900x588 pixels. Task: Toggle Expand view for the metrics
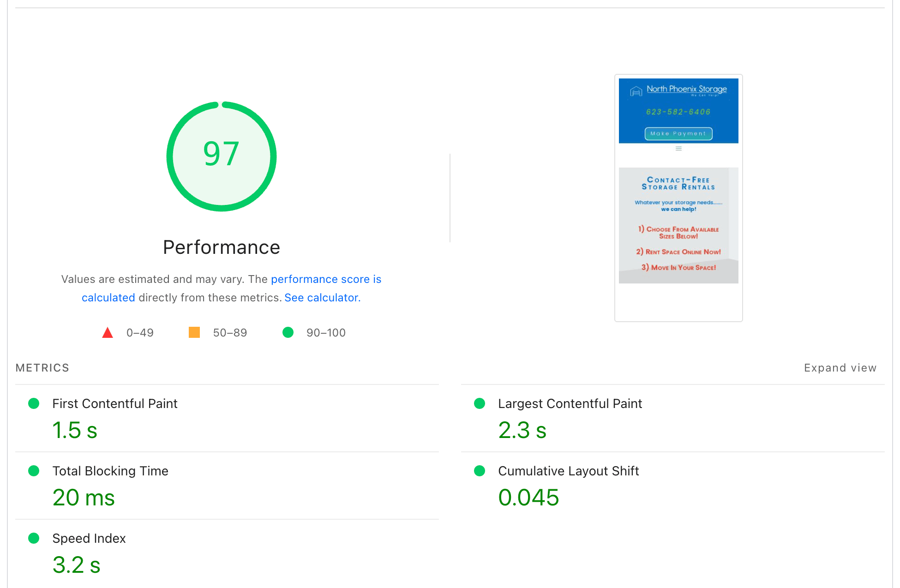click(840, 368)
